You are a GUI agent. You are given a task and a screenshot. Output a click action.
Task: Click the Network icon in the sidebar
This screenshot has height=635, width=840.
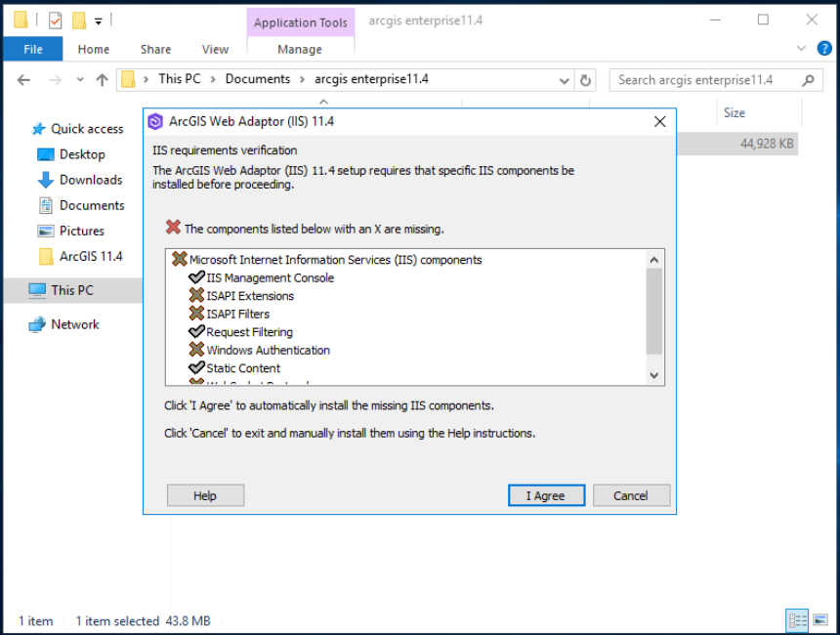pos(37,324)
